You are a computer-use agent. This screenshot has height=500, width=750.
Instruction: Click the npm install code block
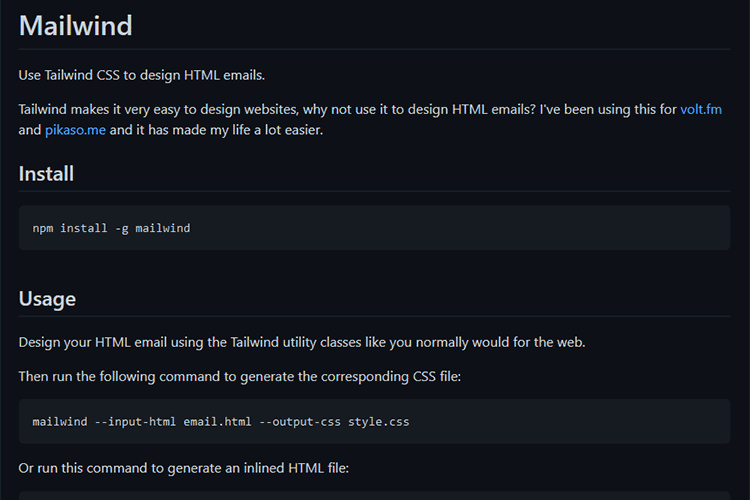374,228
